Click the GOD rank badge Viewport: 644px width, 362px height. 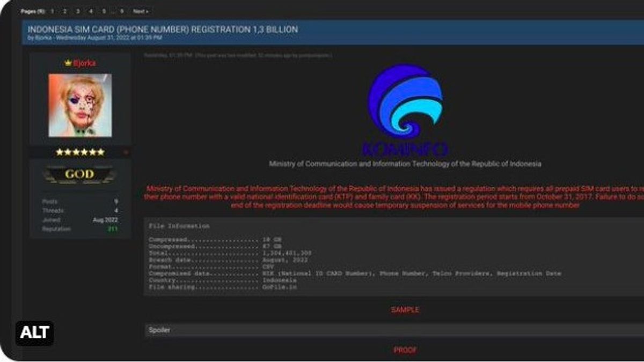[80, 174]
